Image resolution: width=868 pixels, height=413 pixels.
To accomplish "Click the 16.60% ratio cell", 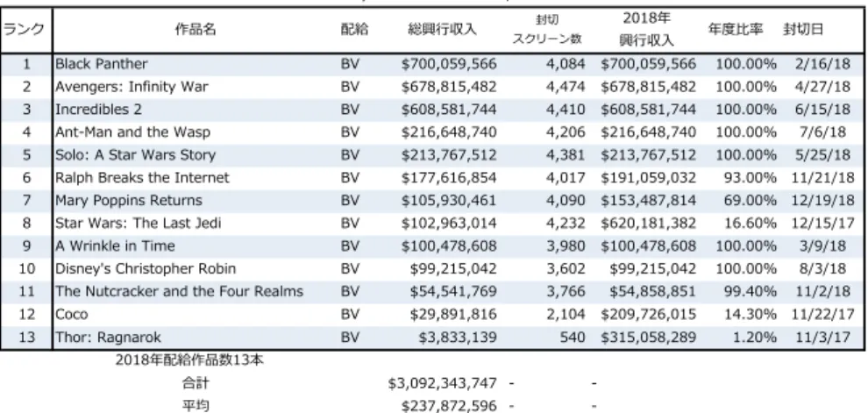I will coord(751,223).
